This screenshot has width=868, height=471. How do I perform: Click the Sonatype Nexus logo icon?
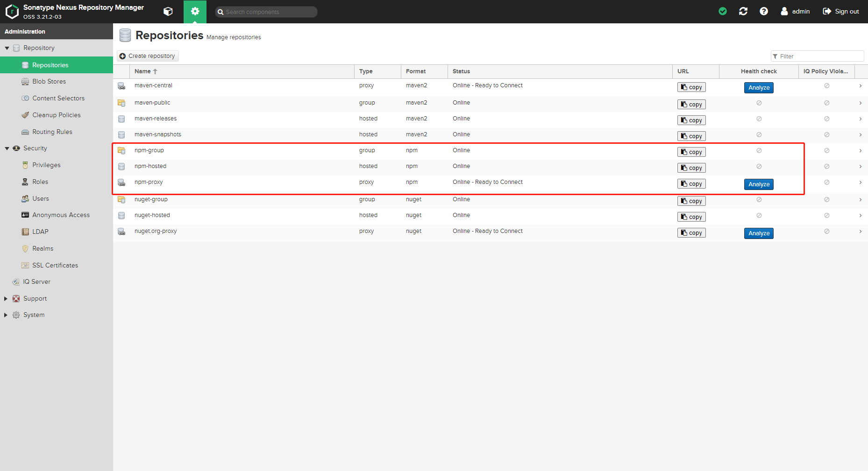click(12, 12)
